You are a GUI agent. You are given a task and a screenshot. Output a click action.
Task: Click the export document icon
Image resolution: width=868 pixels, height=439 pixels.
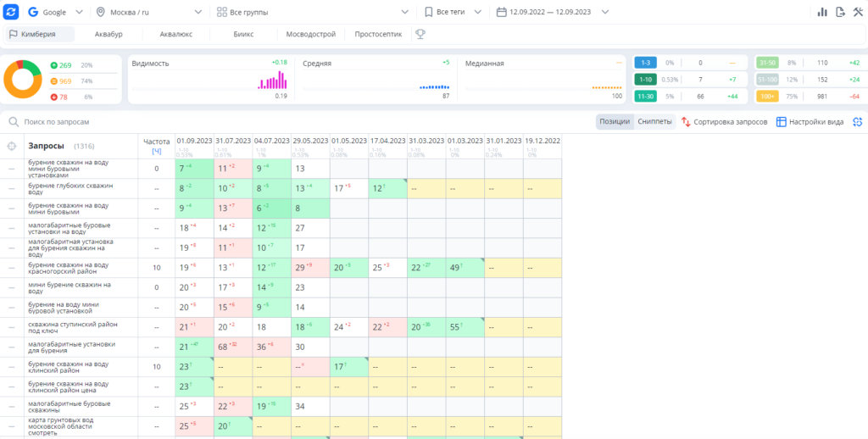[840, 12]
